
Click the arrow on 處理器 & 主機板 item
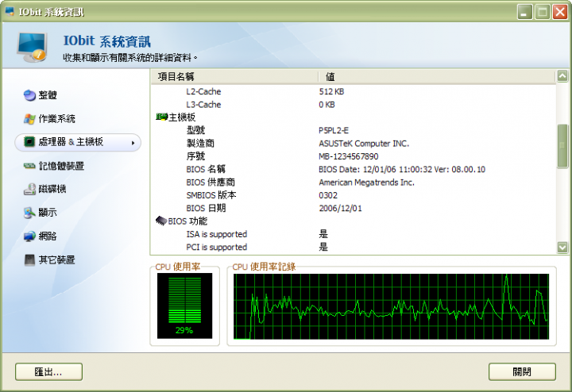tap(133, 143)
